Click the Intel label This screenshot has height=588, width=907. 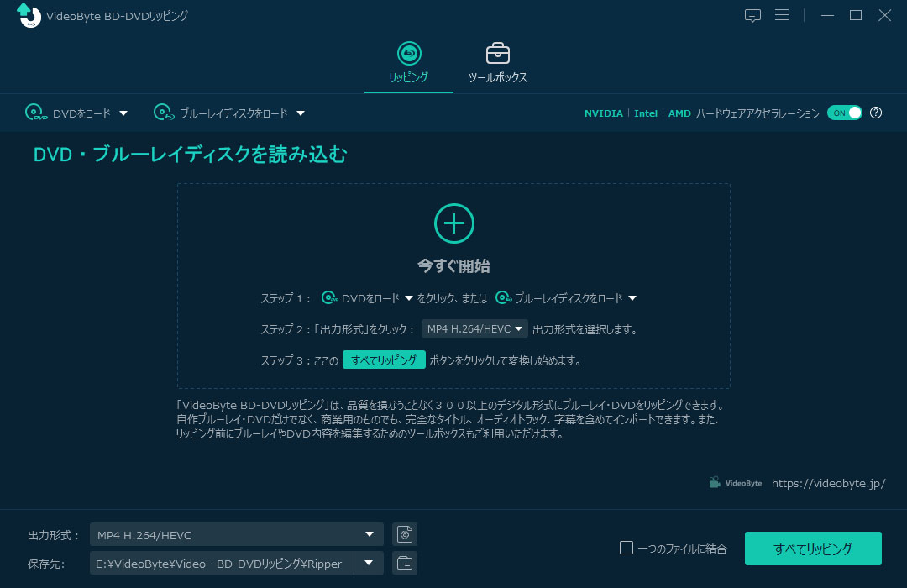point(646,113)
